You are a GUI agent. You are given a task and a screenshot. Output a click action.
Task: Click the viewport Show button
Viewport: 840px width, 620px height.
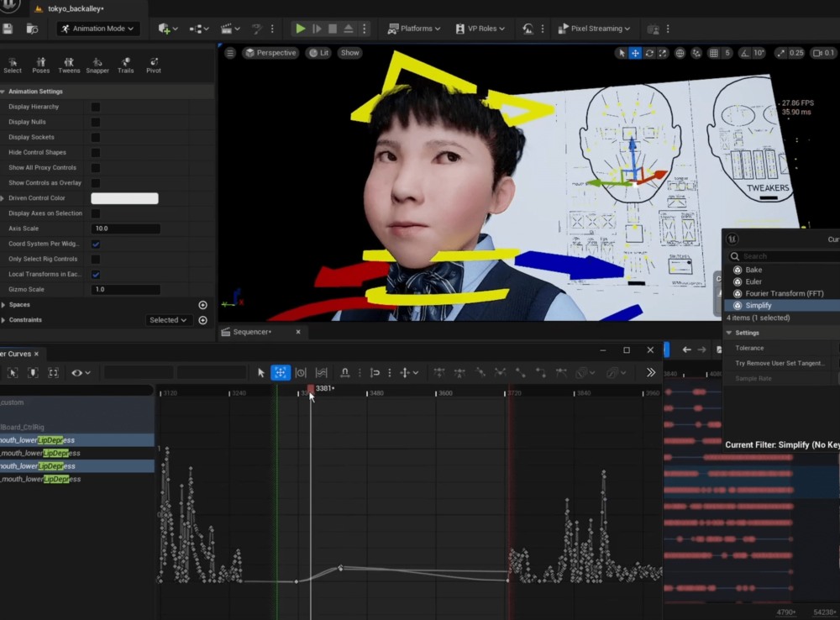pyautogui.click(x=349, y=53)
